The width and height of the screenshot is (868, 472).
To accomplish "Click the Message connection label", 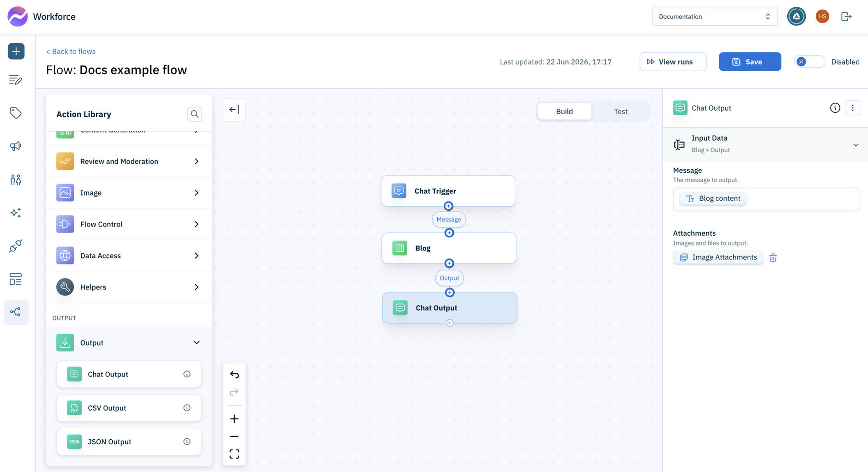I will (x=449, y=220).
